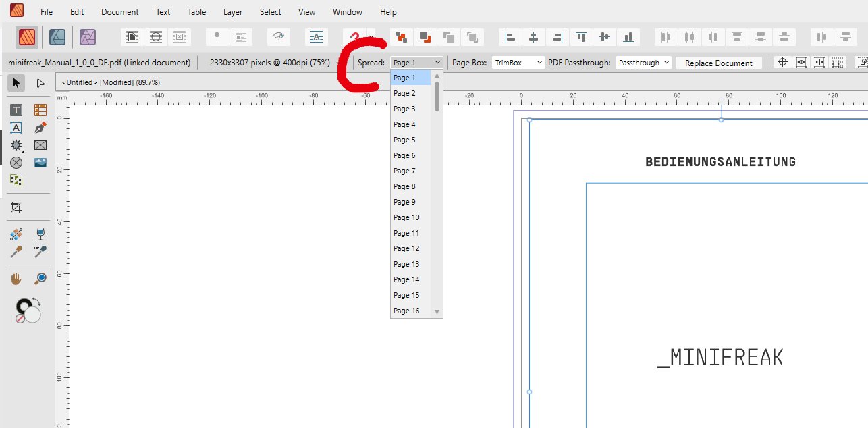Open the Document menu
This screenshot has width=868, height=428.
120,12
